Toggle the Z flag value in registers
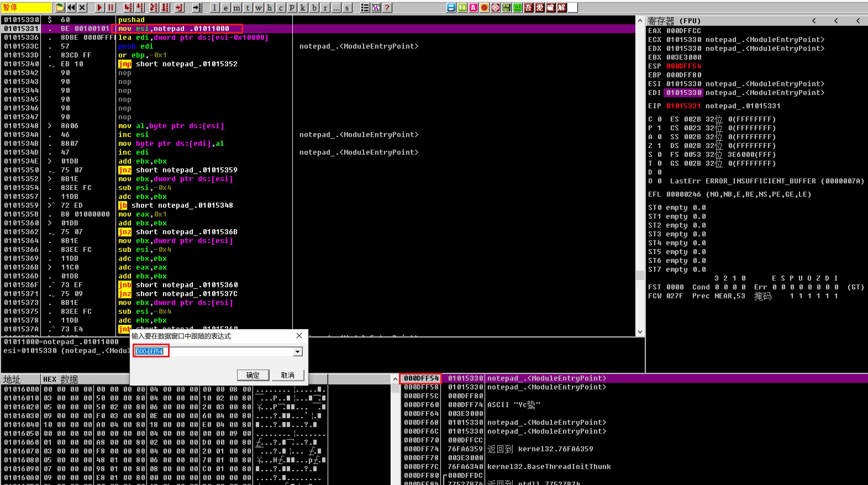The width and height of the screenshot is (868, 485). point(659,146)
